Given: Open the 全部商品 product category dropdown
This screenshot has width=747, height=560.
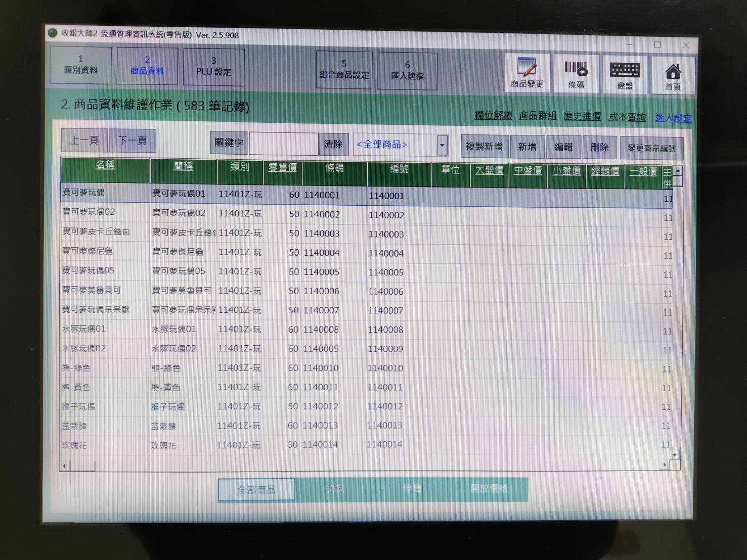Looking at the screenshot, I should coord(442,145).
